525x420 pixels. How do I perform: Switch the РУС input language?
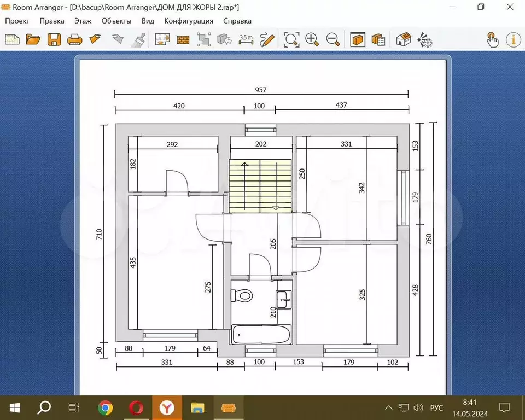(x=436, y=407)
